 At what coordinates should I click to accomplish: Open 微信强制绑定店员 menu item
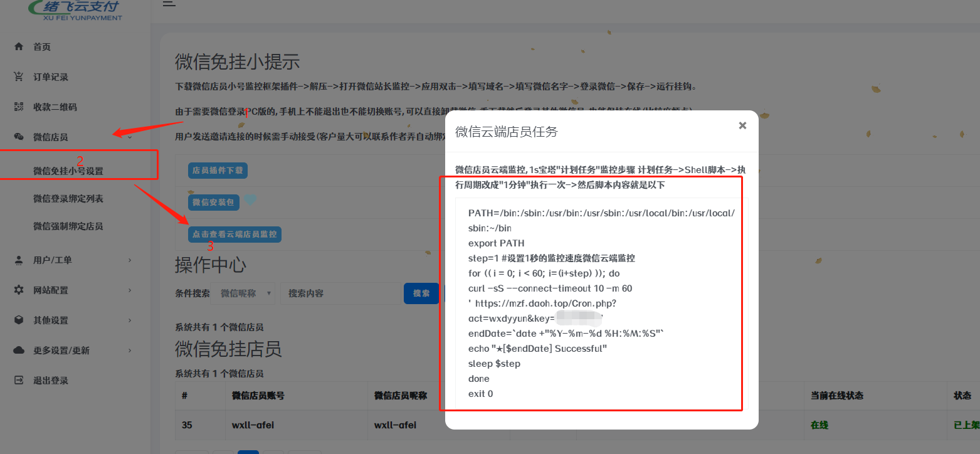coord(68,226)
